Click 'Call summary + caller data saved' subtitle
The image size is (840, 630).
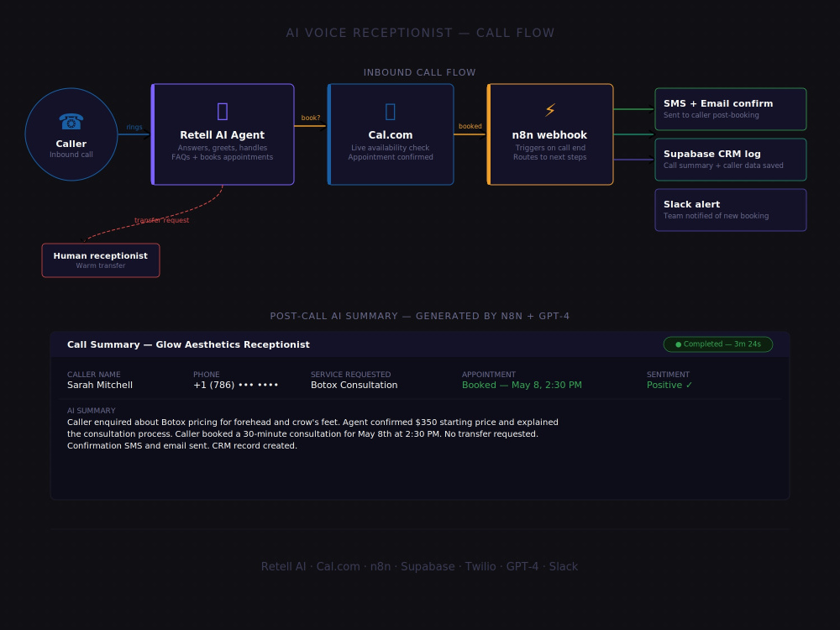723,165
